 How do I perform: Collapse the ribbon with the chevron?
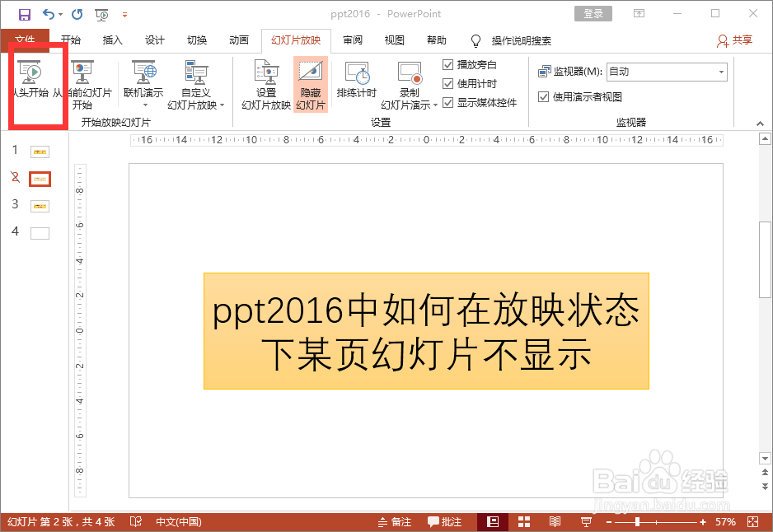(x=760, y=124)
